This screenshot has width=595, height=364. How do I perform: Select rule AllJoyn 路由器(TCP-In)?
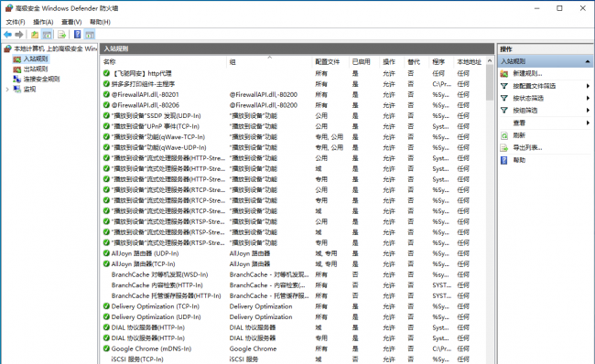pyautogui.click(x=143, y=264)
